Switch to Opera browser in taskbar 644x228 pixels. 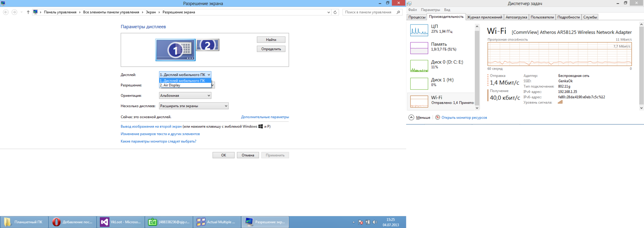pos(72,222)
